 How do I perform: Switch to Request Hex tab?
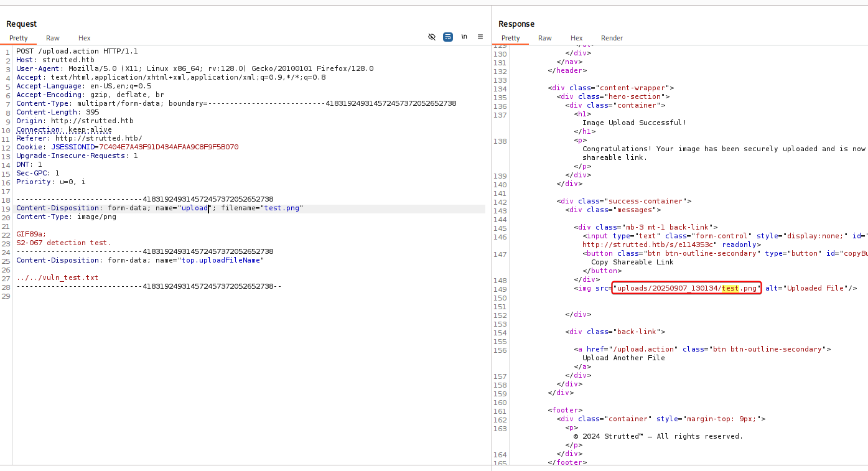pyautogui.click(x=84, y=38)
